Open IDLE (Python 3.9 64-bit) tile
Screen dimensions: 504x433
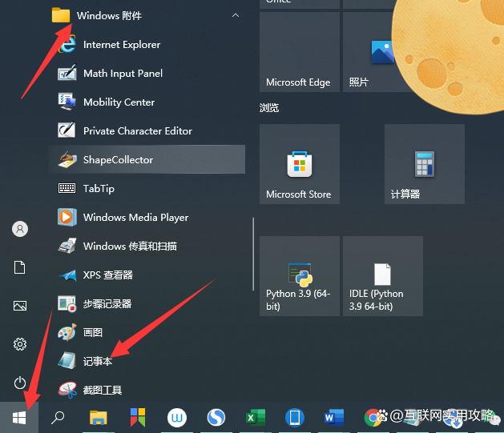click(383, 276)
